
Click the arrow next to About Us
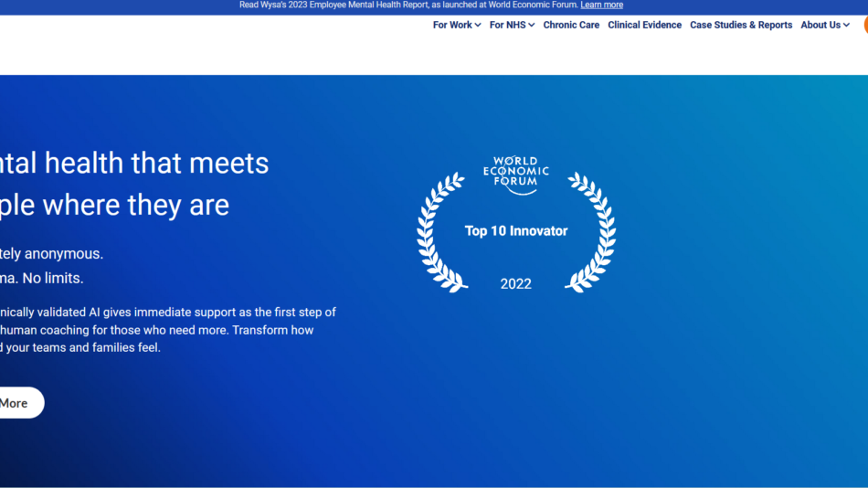[846, 26]
